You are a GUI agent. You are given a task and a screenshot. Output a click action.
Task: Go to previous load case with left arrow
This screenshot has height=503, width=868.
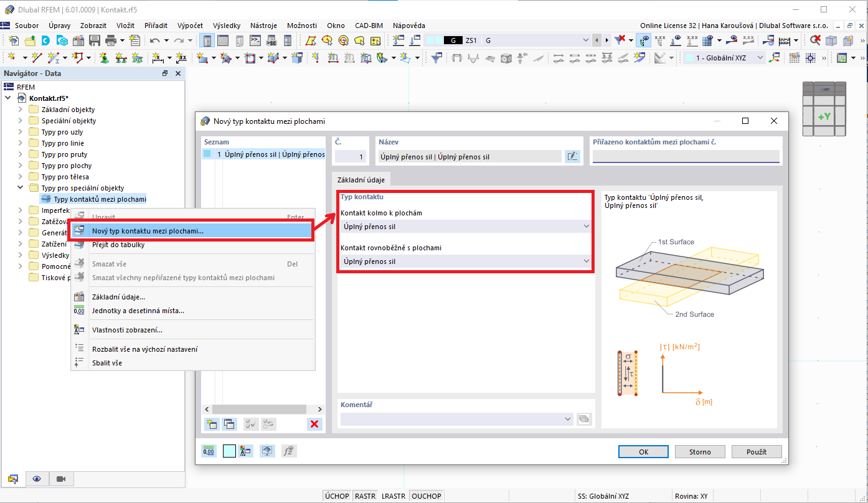[x=598, y=40]
